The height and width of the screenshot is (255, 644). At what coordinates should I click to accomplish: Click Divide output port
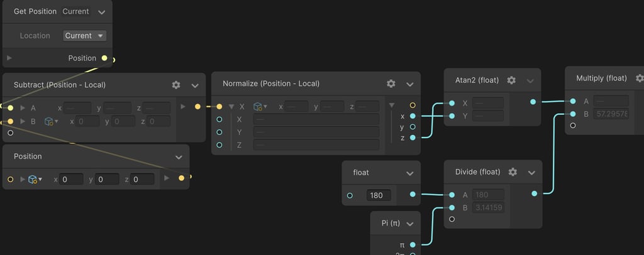[534, 193]
